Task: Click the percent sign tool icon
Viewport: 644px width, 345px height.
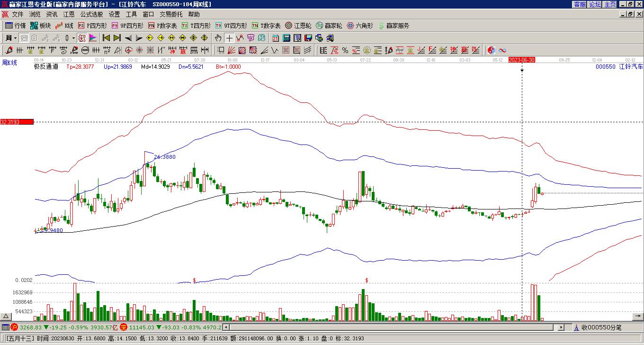Action: click(x=345, y=50)
